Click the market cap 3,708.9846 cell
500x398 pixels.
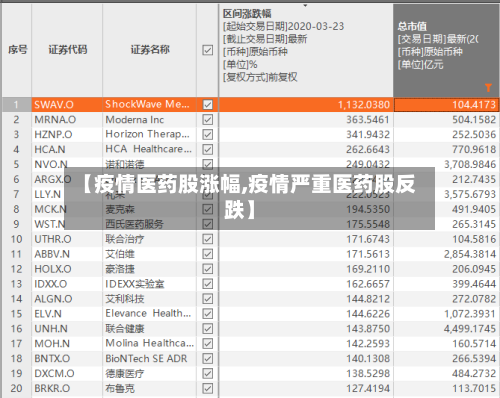click(x=446, y=164)
